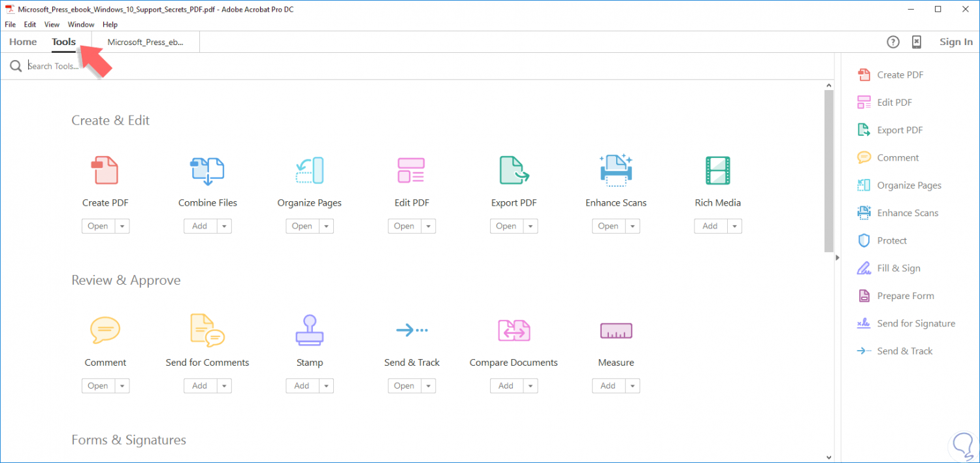
Task: Expand the dropdown arrow under Measure
Action: (632, 386)
